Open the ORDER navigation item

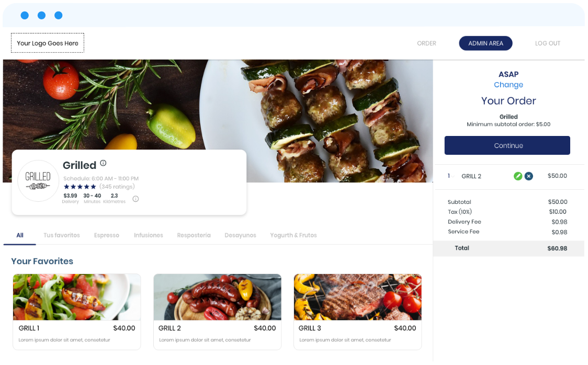426,43
